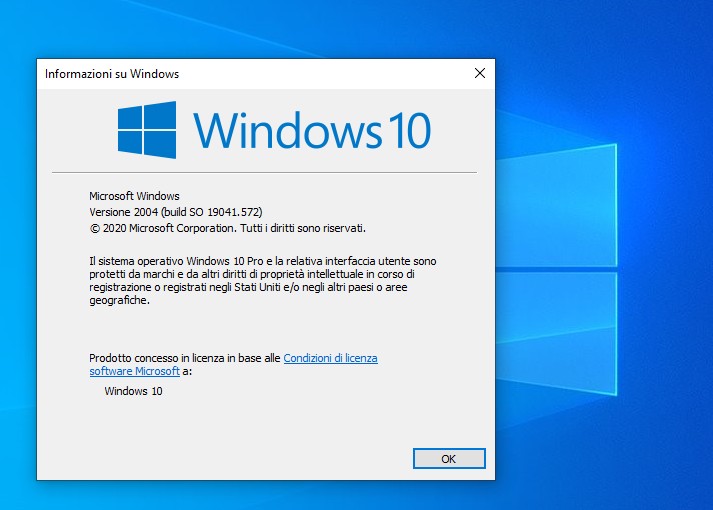Open the Condizioni di licenza link
This screenshot has height=510, width=713.
[330, 358]
